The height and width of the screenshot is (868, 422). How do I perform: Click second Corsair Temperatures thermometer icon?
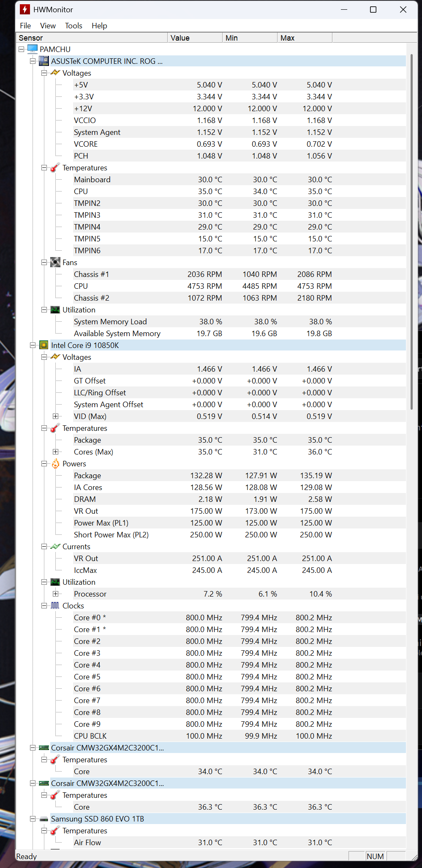pyautogui.click(x=55, y=795)
